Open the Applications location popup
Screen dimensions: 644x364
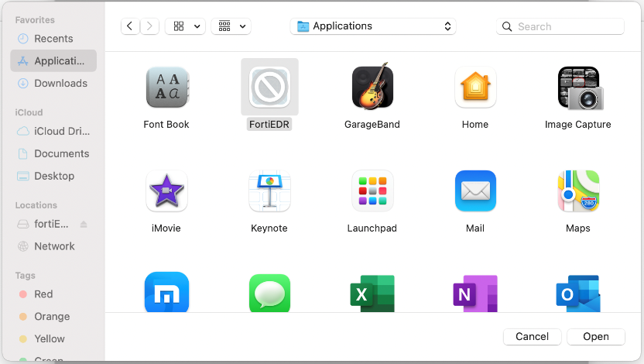[373, 26]
